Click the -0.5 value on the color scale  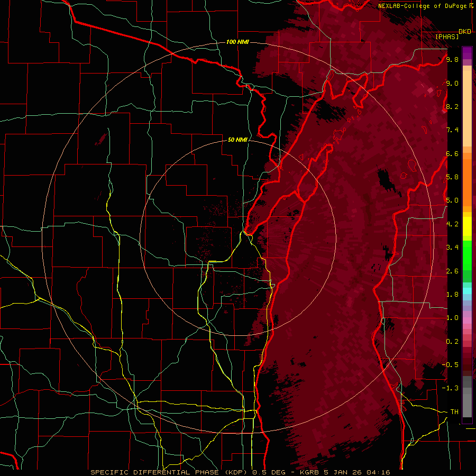[450, 364]
